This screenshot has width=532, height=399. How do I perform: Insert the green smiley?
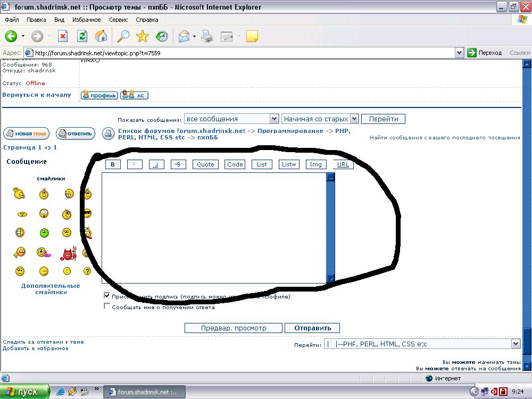[x=44, y=233]
